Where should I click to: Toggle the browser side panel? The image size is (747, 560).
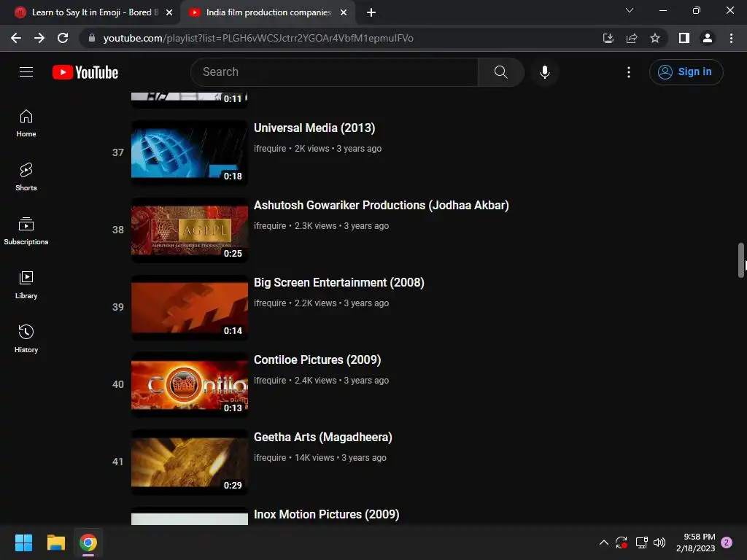(684, 38)
